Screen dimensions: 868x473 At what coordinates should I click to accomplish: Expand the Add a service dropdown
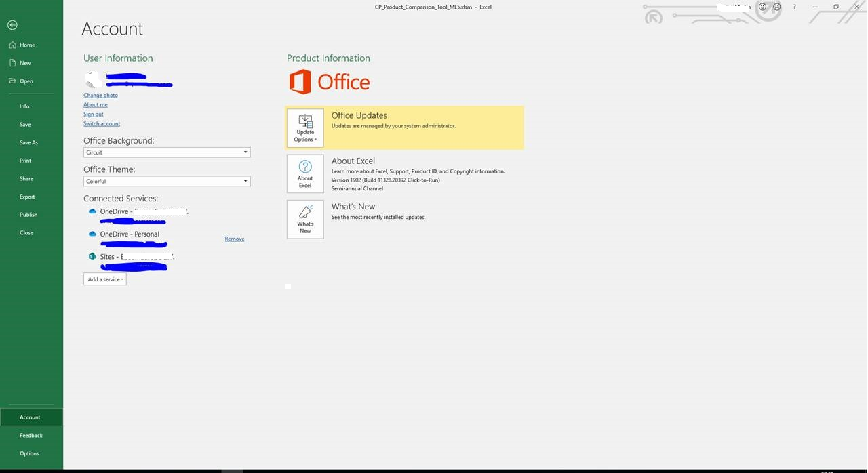(105, 279)
